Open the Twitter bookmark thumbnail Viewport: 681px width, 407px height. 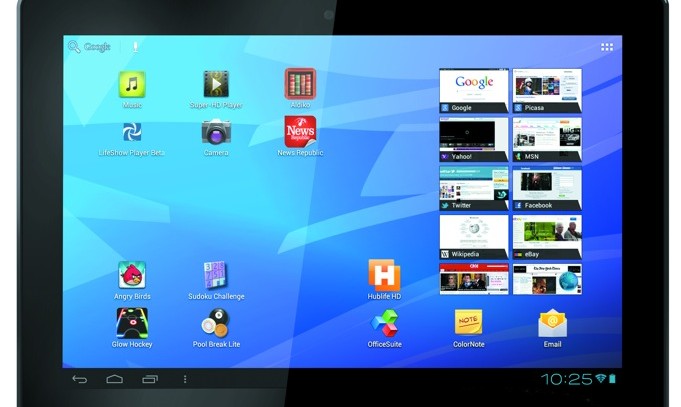[474, 189]
